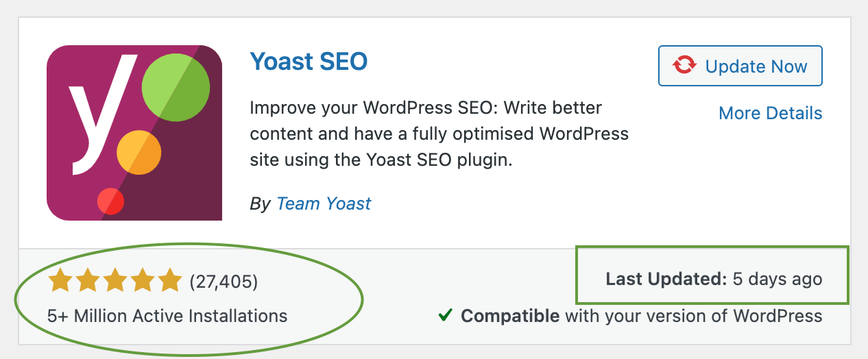
Task: Click the fifth rating star
Action: click(x=169, y=280)
